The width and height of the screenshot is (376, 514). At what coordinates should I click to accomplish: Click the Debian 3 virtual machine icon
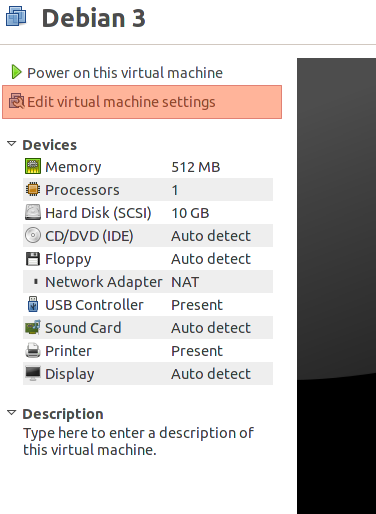[x=16, y=16]
